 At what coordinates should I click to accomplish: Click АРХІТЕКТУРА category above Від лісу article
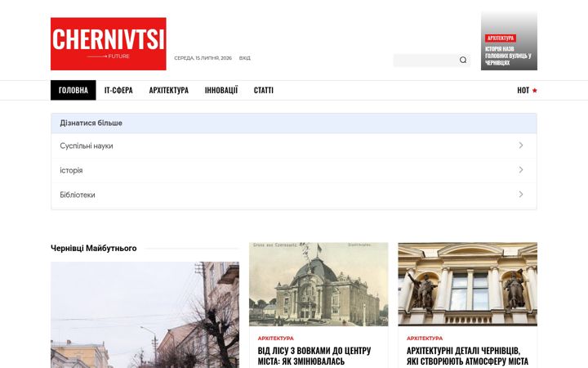(276, 339)
